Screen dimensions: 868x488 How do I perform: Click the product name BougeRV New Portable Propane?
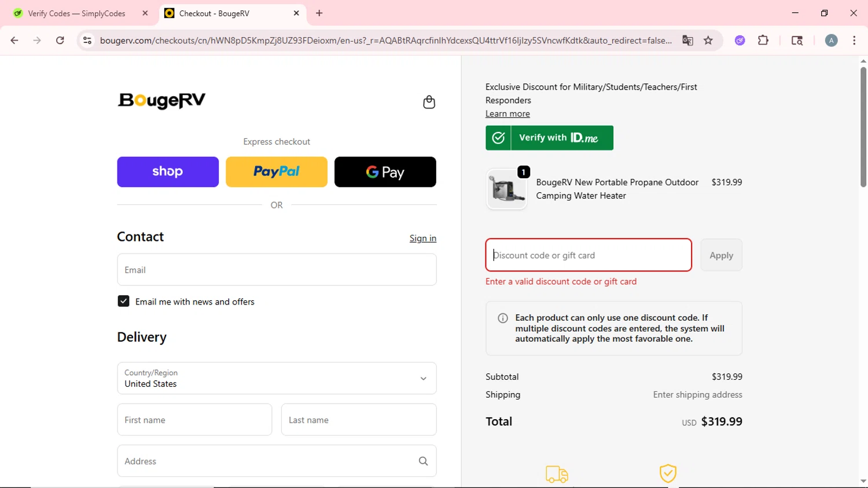click(x=617, y=189)
